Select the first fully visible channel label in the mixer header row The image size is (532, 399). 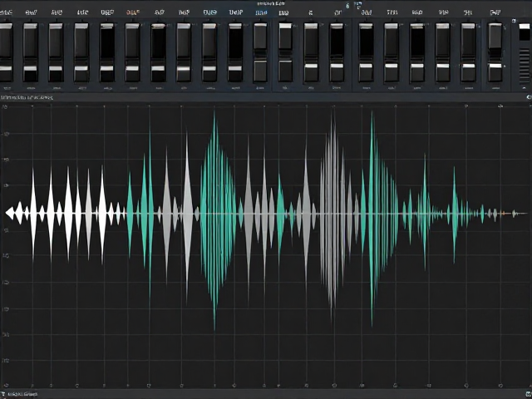[32, 12]
